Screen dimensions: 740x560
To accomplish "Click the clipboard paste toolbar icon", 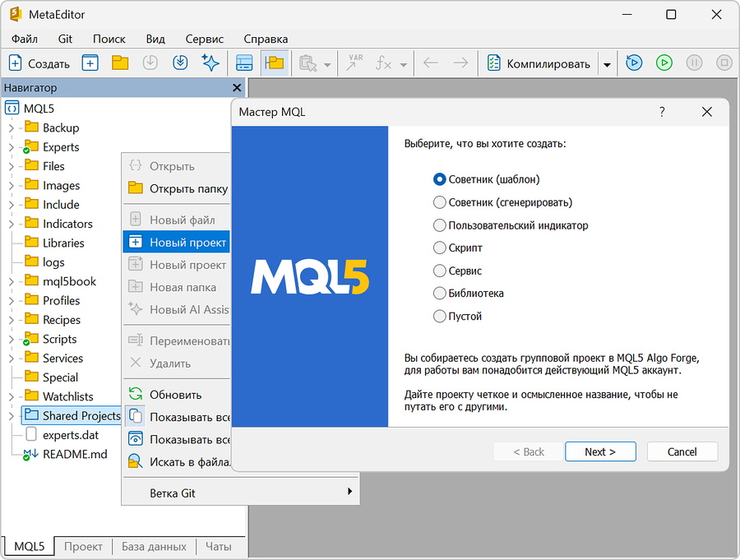I will click(308, 63).
